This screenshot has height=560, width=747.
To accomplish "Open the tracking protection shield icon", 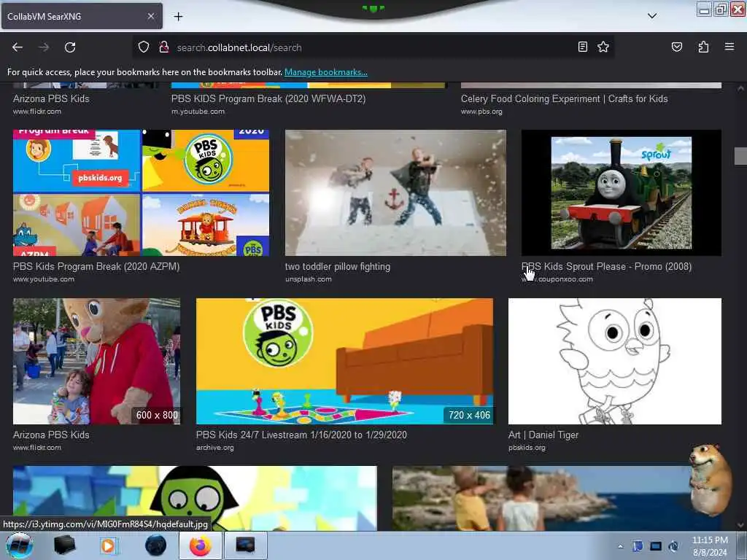I will pyautogui.click(x=144, y=47).
